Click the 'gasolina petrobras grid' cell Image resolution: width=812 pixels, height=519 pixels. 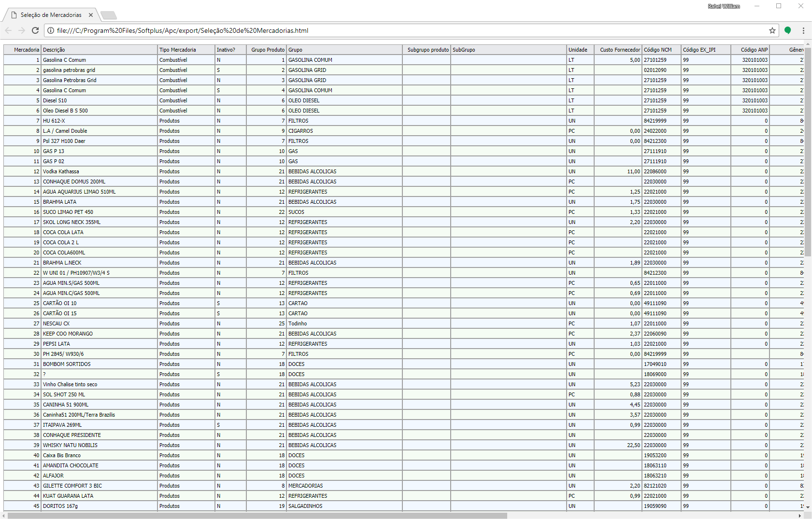pyautogui.click(x=100, y=70)
